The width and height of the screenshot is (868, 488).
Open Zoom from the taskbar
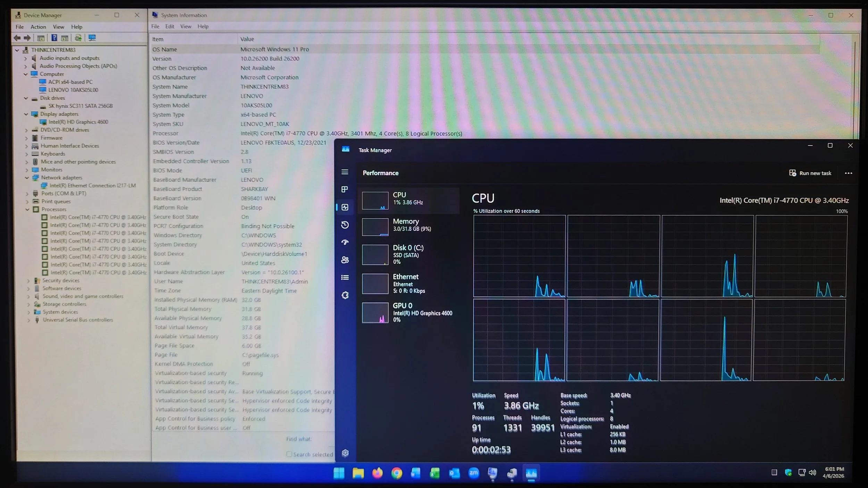pyautogui.click(x=474, y=473)
